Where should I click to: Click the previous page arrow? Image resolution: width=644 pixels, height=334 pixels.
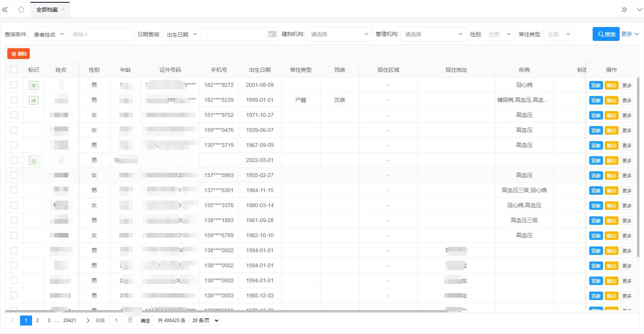click(x=13, y=321)
